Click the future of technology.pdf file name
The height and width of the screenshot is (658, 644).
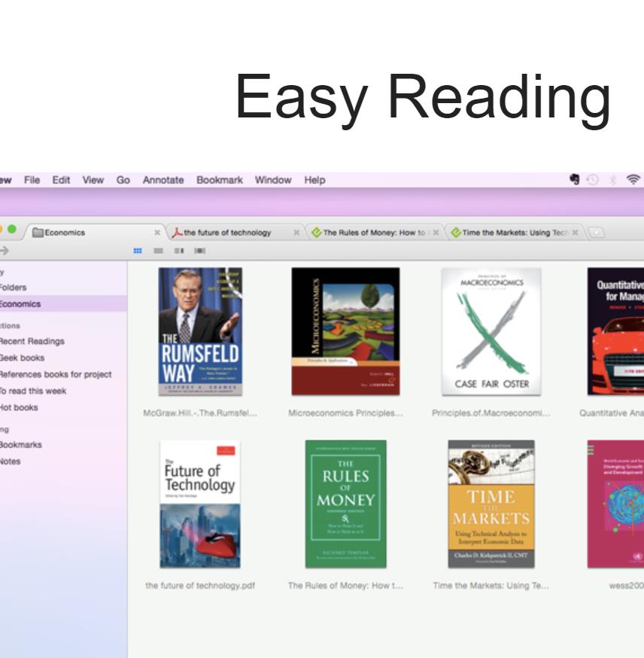(200, 586)
